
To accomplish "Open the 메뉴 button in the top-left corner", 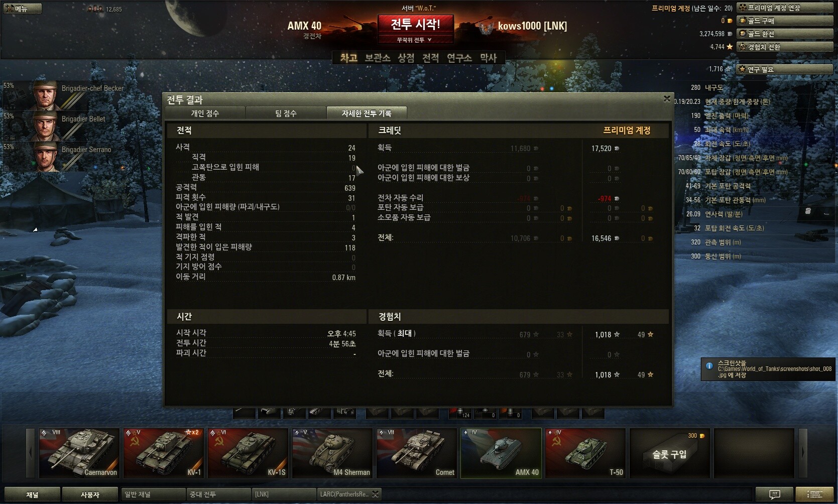I will tap(23, 9).
